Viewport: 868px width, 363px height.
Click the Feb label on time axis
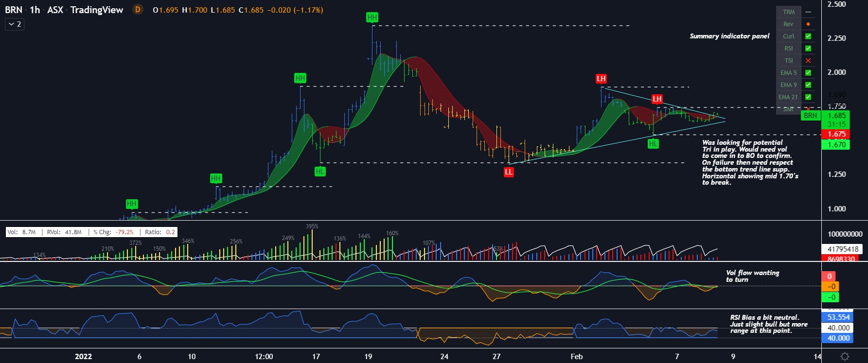pyautogui.click(x=576, y=357)
